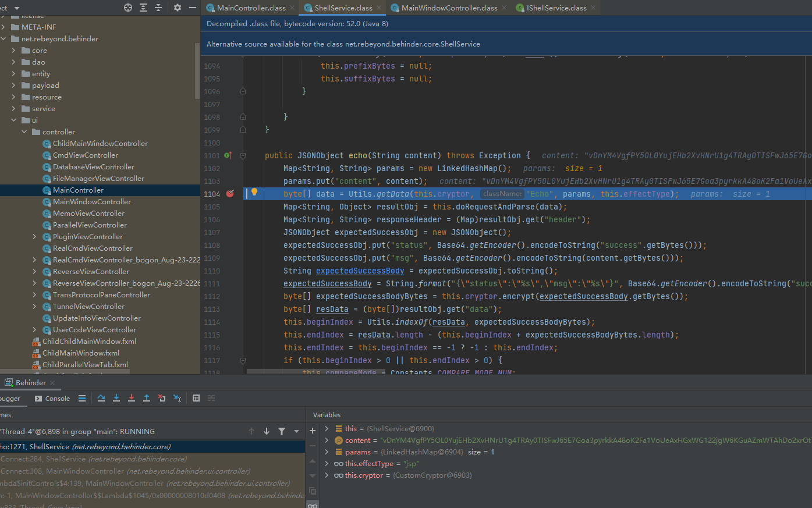Collapse the code fold marker at line 1101

click(243, 156)
